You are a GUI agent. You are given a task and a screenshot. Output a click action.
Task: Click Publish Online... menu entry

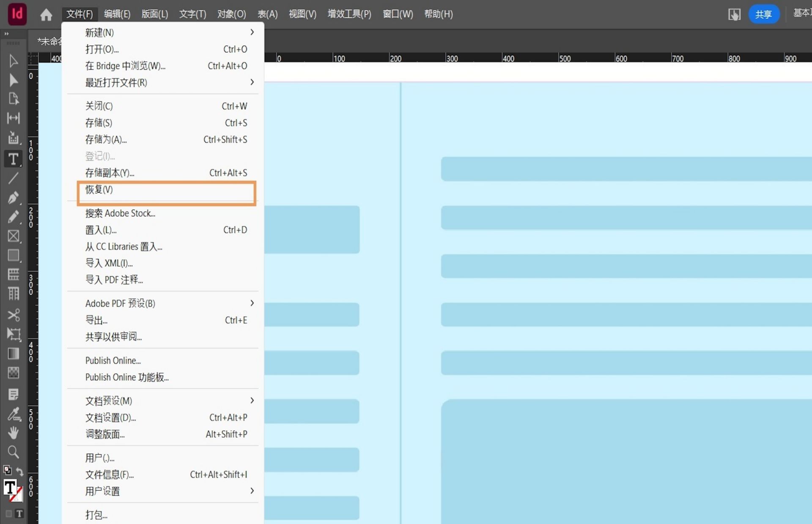(x=113, y=360)
